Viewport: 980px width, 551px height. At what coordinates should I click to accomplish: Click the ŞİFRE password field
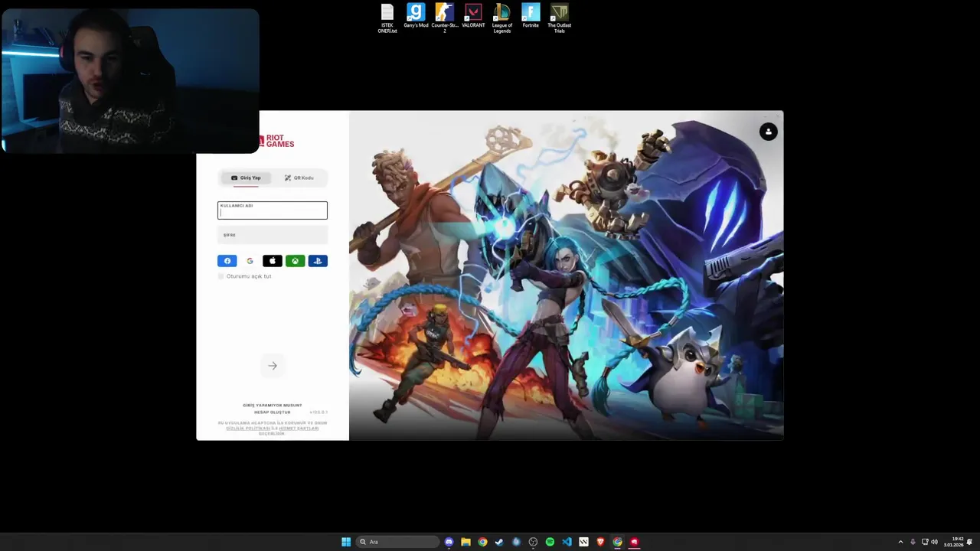(x=273, y=235)
